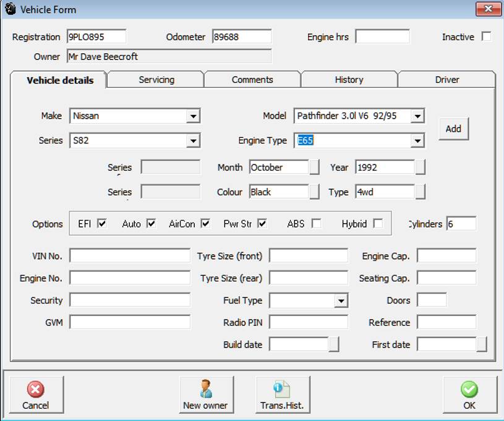Click the Add button

[453, 129]
